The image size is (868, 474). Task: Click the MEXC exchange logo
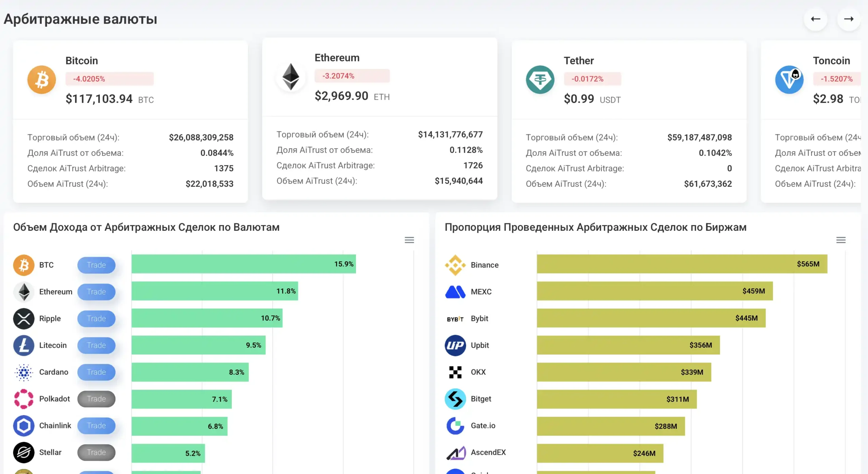tap(455, 292)
